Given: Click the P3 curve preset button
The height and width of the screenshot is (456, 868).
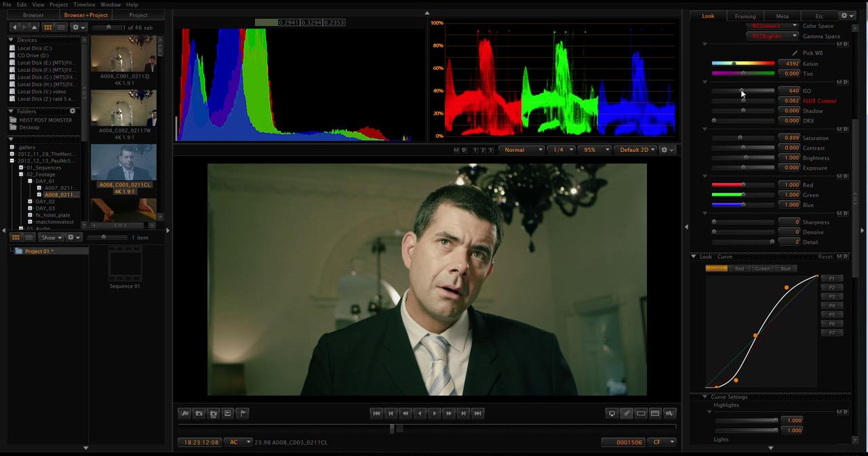Looking at the screenshot, I should point(832,297).
